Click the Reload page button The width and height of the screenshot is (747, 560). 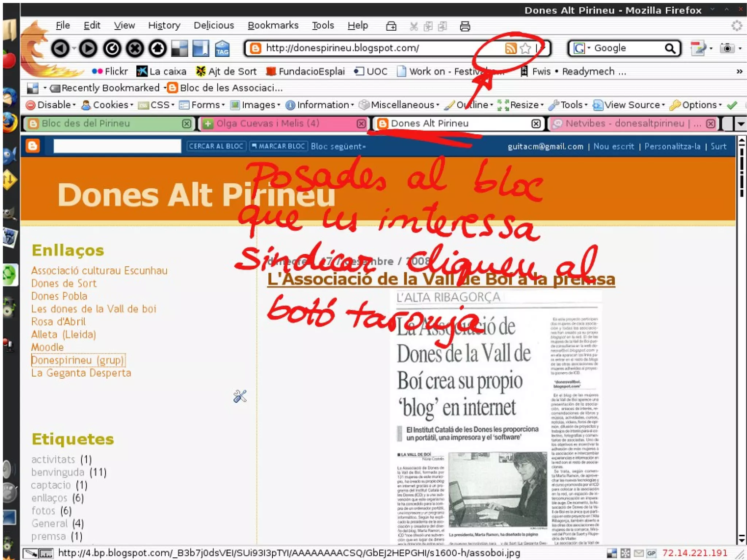[112, 49]
